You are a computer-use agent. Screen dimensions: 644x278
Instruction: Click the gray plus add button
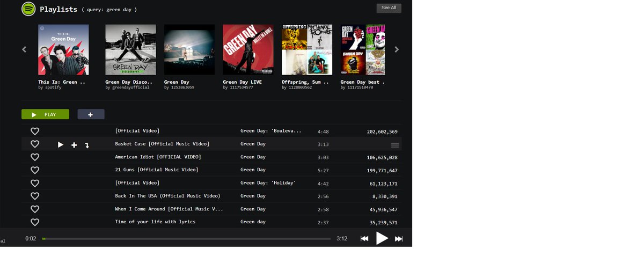pos(91,114)
